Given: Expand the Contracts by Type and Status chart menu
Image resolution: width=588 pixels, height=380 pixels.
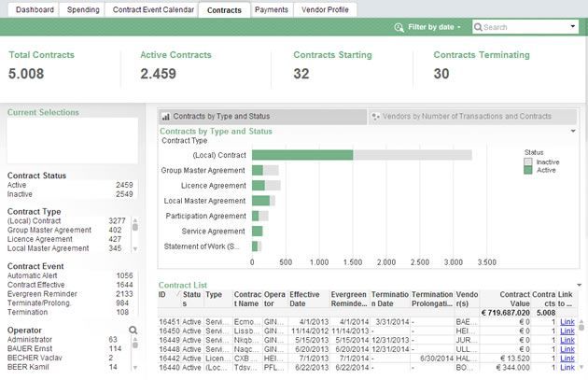Looking at the screenshot, I should (x=573, y=131).
